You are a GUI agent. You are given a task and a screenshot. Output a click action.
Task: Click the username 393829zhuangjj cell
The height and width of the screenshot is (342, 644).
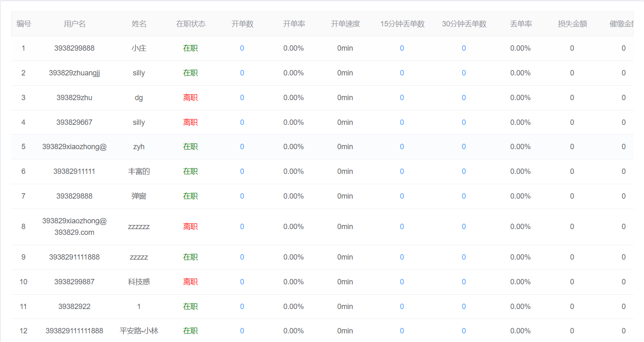pyautogui.click(x=74, y=73)
